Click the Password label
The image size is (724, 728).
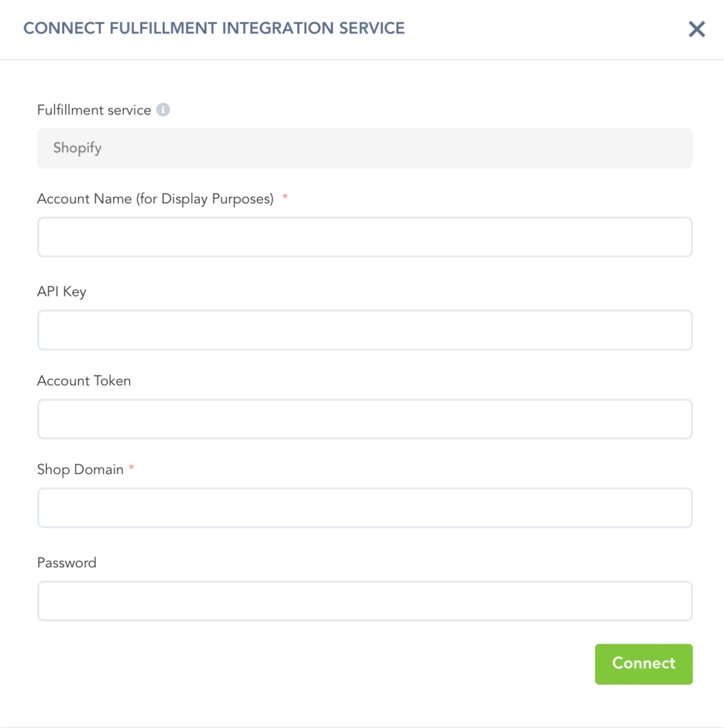pos(67,563)
